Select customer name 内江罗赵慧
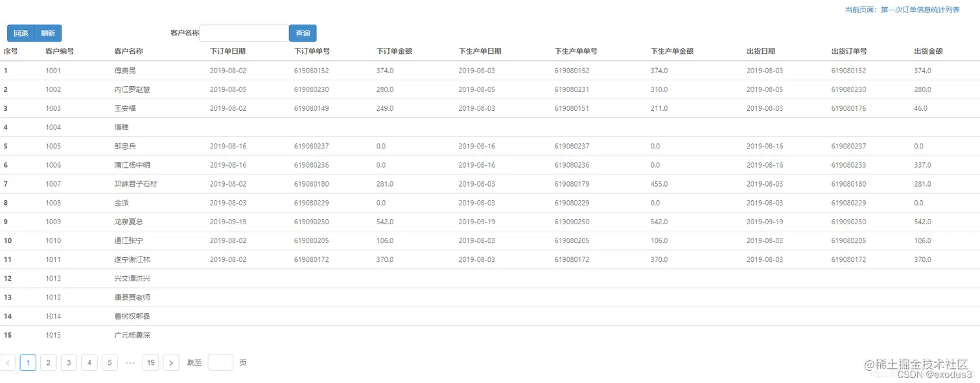The image size is (980, 383). click(132, 89)
